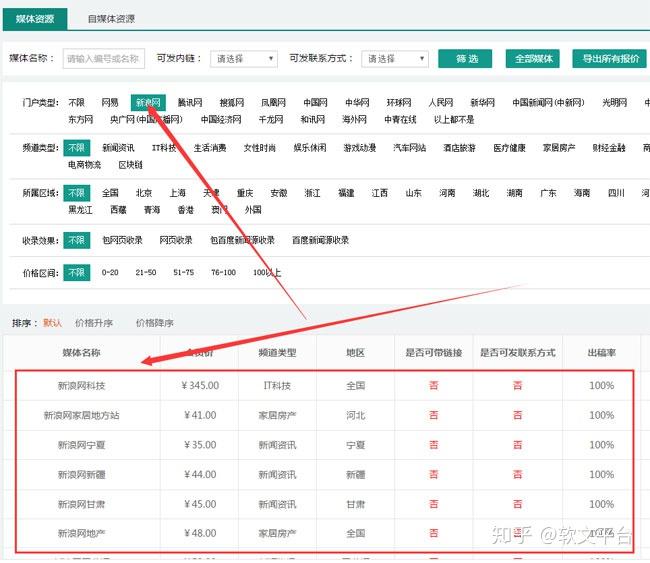Select the 中青在线 portal filter
This screenshot has width=650, height=563.
point(400,119)
